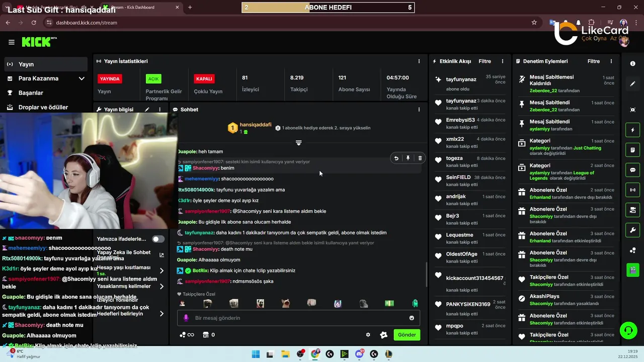644x362 pixels.
Task: Expand the Yasaklanmış kelimeler setting
Action: click(162, 286)
